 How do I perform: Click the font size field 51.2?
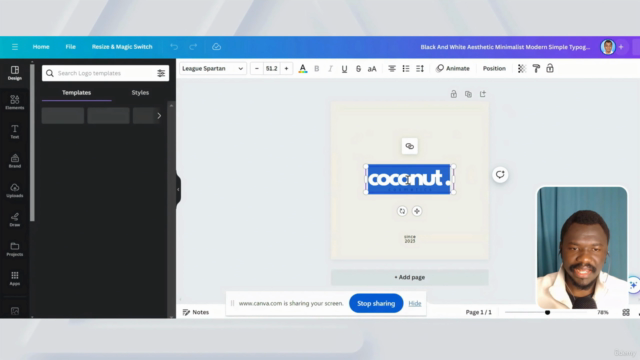271,69
